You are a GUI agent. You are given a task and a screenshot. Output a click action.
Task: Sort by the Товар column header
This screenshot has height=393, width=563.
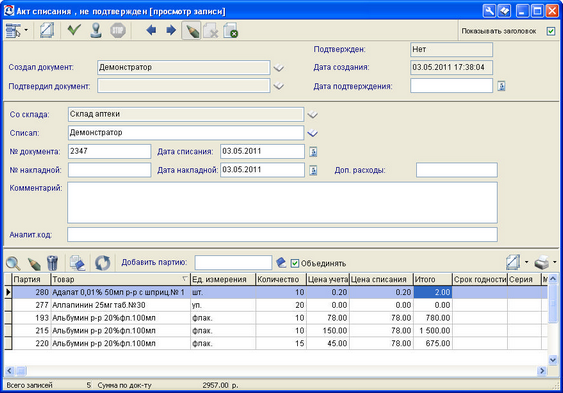point(120,279)
